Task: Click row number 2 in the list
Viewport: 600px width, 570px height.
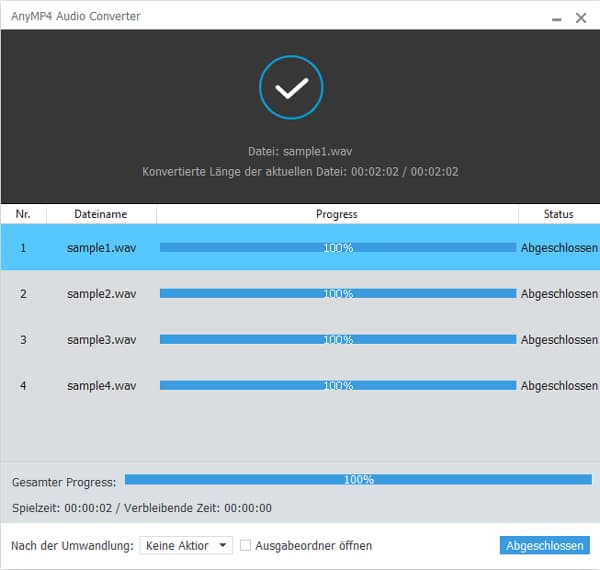Action: tap(23, 294)
